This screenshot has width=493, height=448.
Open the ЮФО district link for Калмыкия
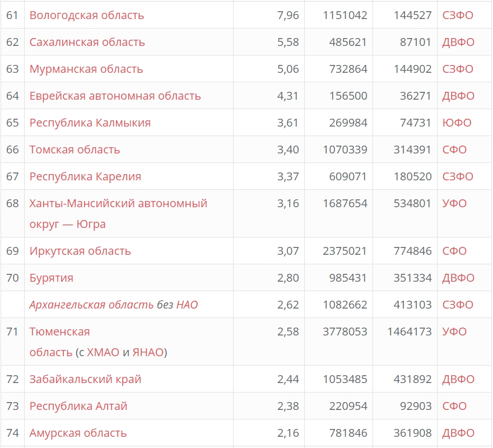coord(457,123)
